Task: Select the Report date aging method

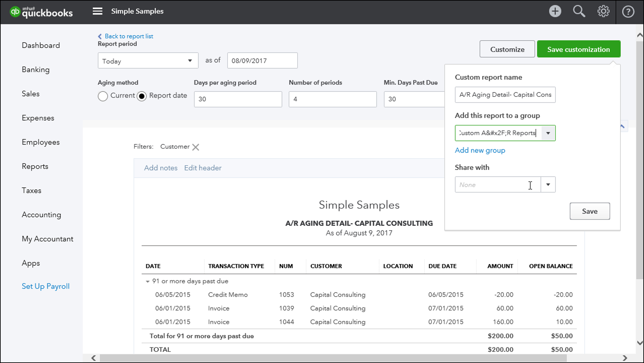Action: (141, 96)
